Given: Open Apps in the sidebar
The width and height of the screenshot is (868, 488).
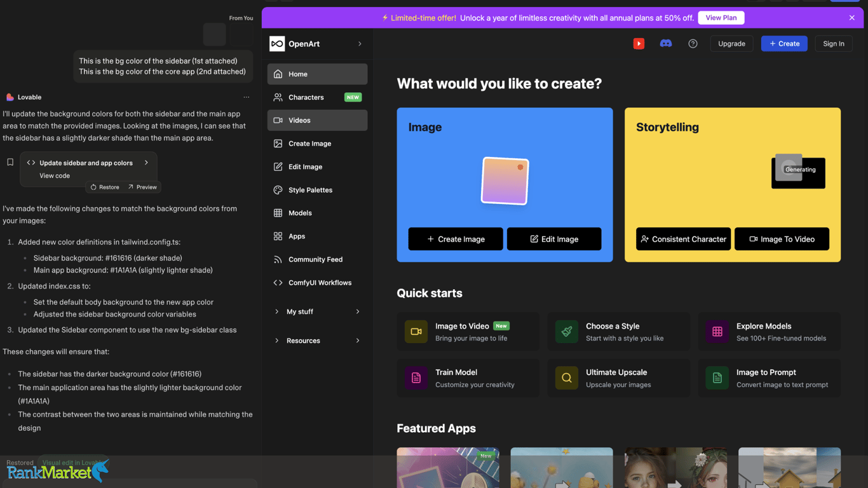Looking at the screenshot, I should click(317, 236).
